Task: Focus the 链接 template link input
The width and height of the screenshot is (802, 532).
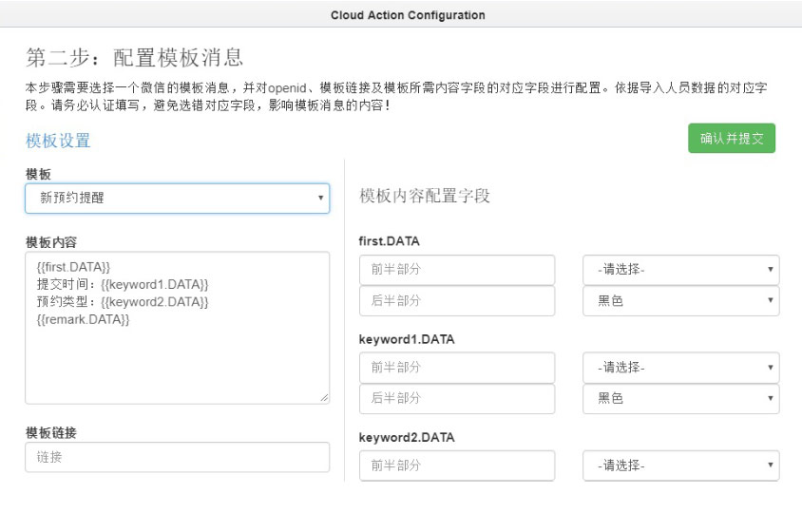Action: click(177, 457)
